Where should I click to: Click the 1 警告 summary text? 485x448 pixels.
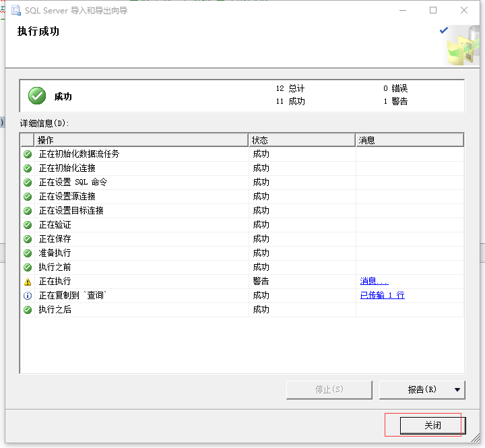tap(395, 101)
